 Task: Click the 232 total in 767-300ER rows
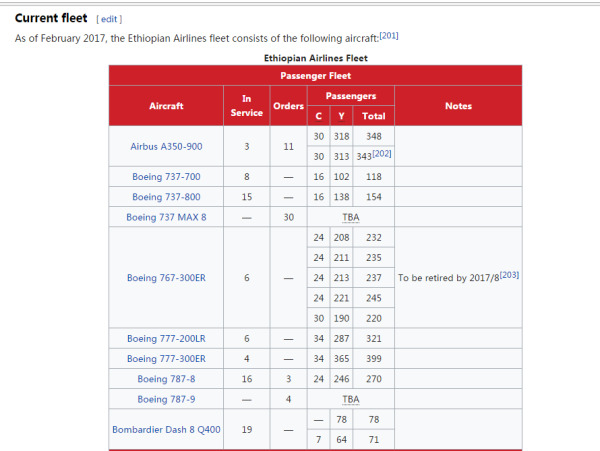point(373,238)
